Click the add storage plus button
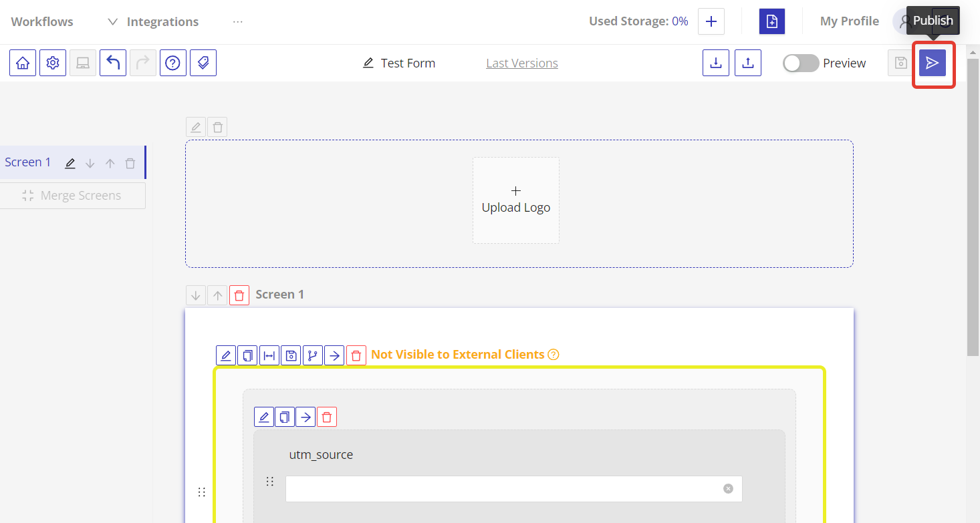The image size is (980, 523). coord(711,21)
